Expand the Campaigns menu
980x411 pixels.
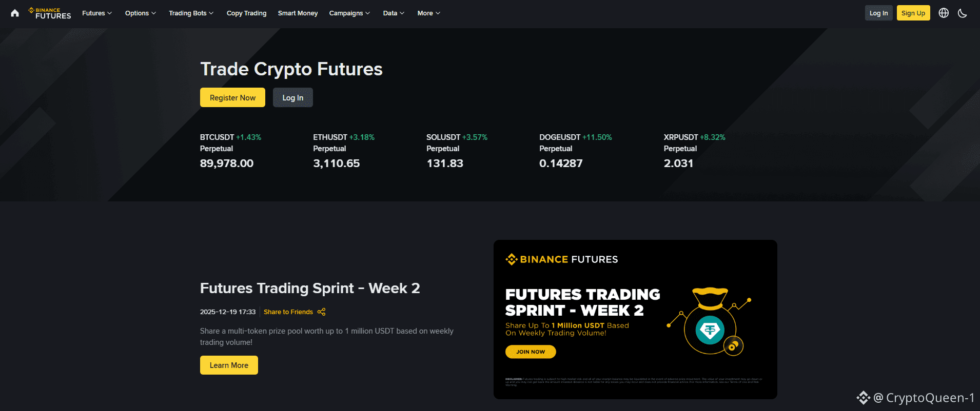point(349,13)
